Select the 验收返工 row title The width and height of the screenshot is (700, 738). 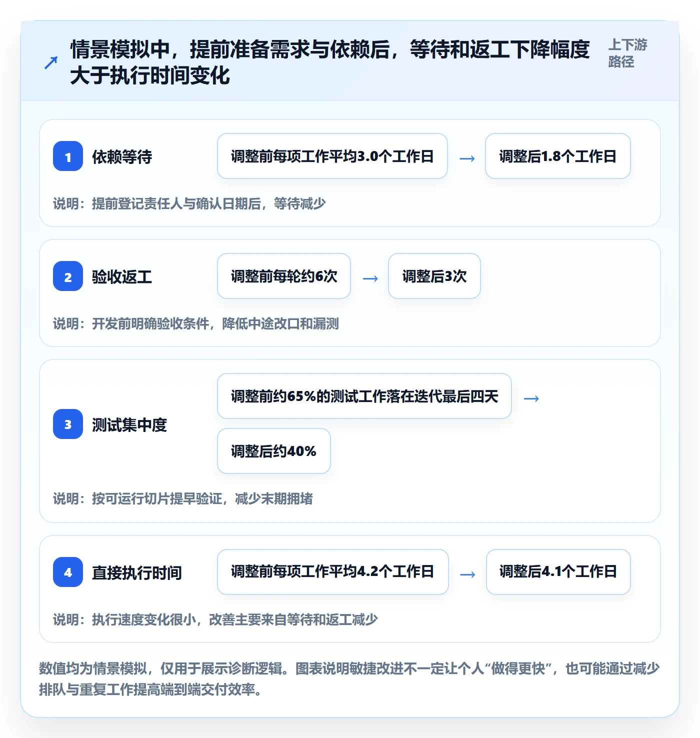122,276
